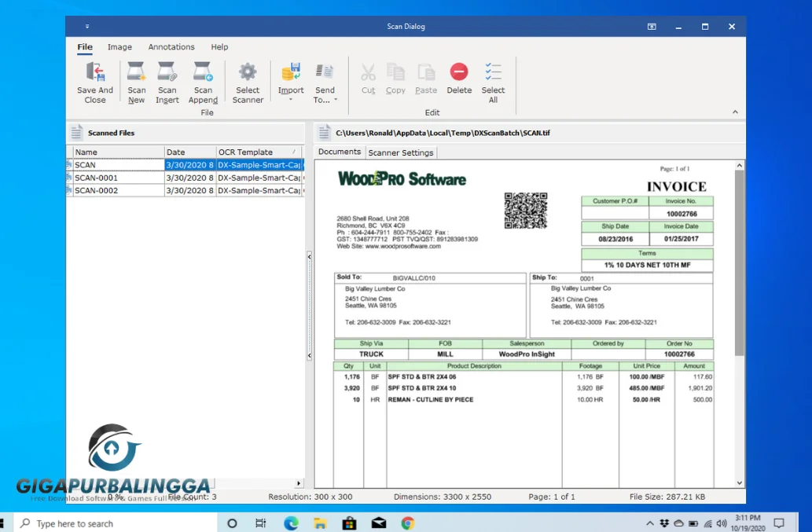812x532 pixels.
Task: Open Cortana circle on taskbar
Action: 232,523
